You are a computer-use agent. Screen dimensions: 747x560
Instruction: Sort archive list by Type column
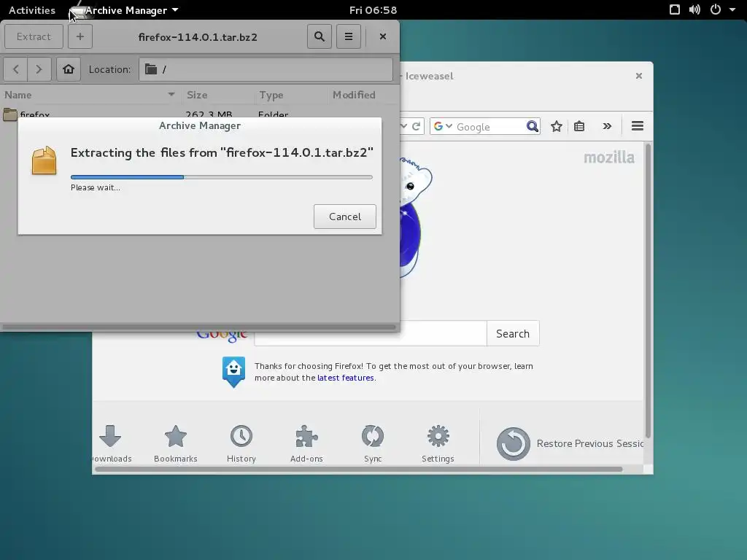click(x=291, y=95)
